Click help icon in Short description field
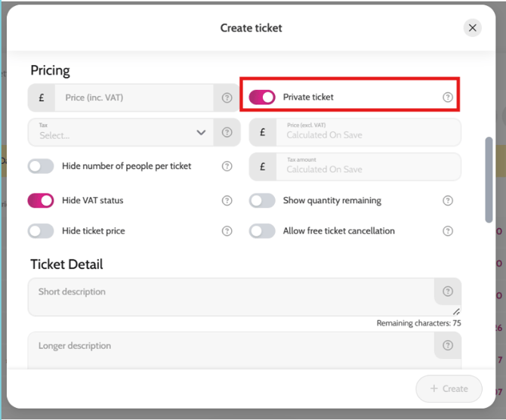Viewport: 506px width, 420px height. click(448, 292)
